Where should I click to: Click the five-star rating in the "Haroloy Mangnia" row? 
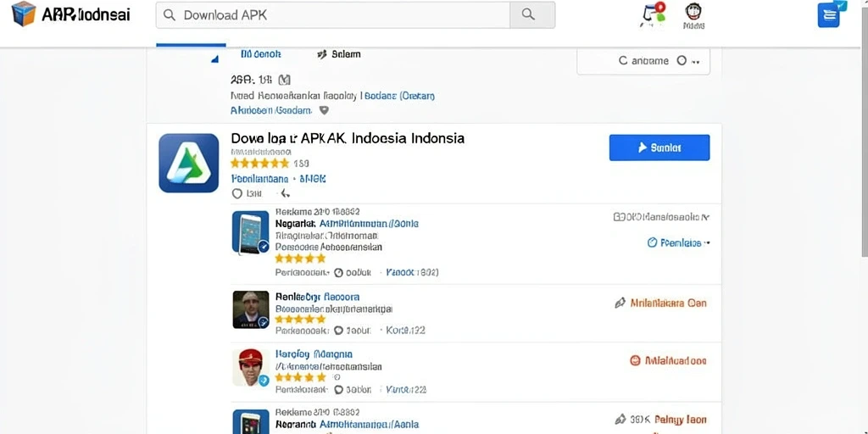tap(301, 377)
